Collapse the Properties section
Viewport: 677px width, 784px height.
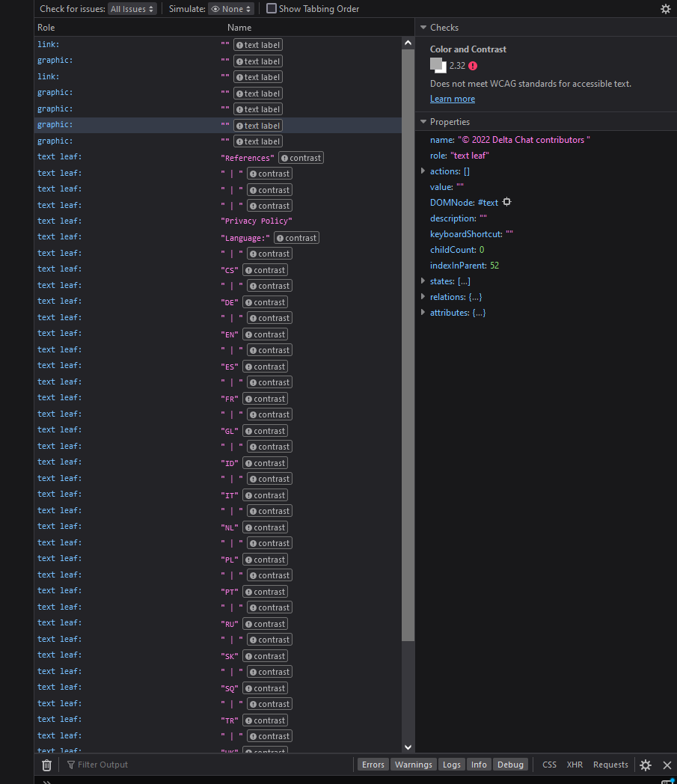point(423,121)
